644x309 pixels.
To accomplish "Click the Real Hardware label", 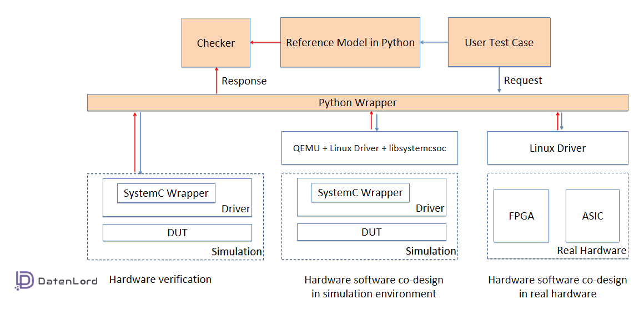I will 591,251.
